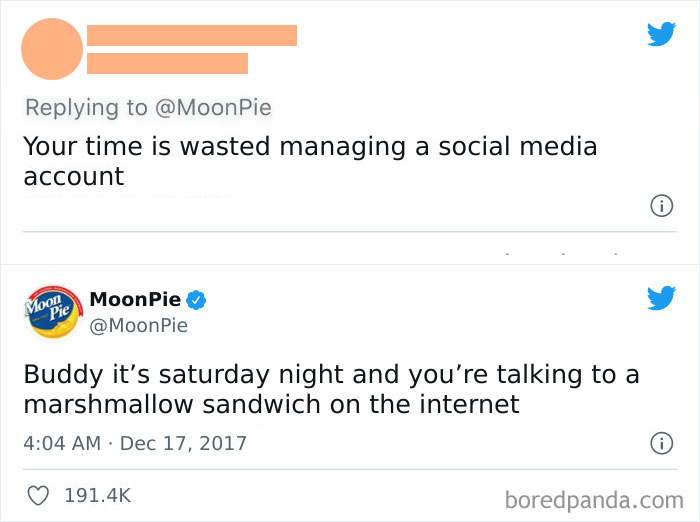This screenshot has width=700, height=522.
Task: Click the shorter redacted orange handle bar
Action: (x=167, y=64)
